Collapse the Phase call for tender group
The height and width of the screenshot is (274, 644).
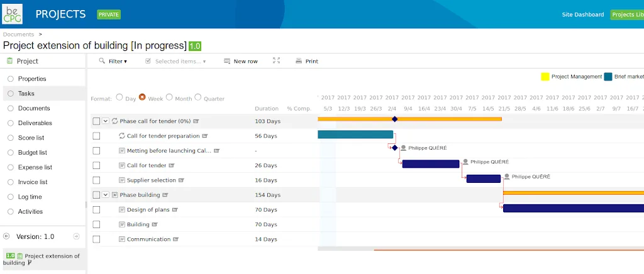pyautogui.click(x=106, y=121)
